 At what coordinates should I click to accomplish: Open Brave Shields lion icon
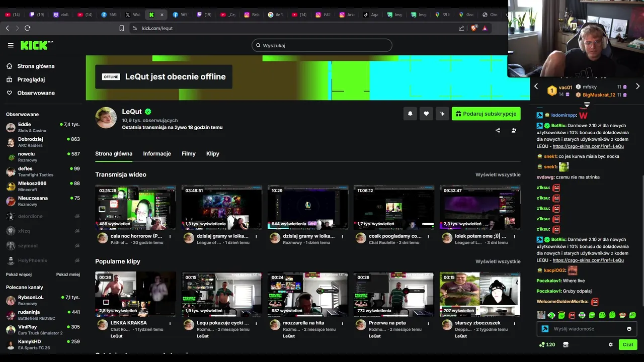pyautogui.click(x=474, y=28)
